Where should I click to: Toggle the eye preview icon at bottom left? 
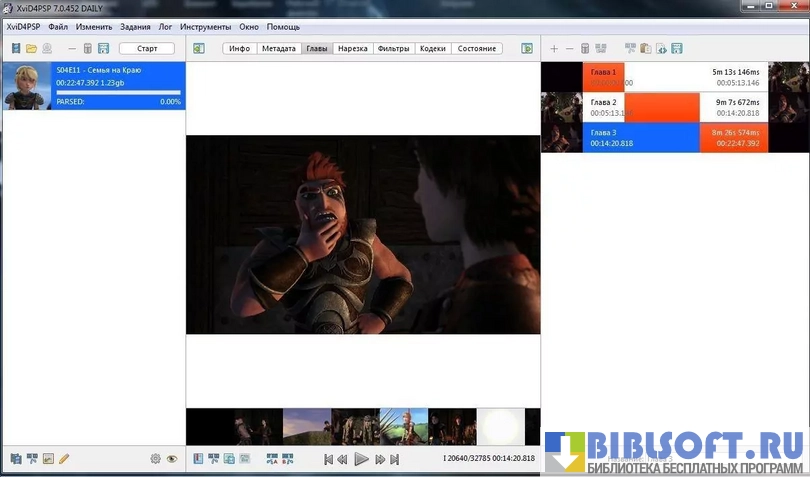(172, 459)
